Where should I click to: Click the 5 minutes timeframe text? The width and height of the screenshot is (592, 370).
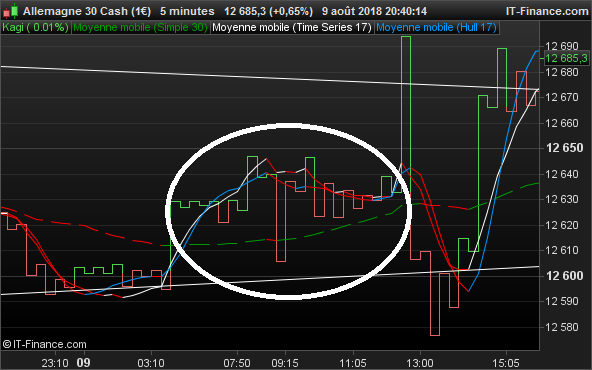coord(187,11)
